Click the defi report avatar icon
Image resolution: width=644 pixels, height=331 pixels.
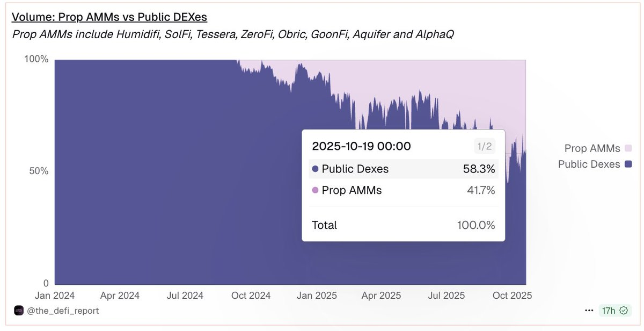coord(19,311)
